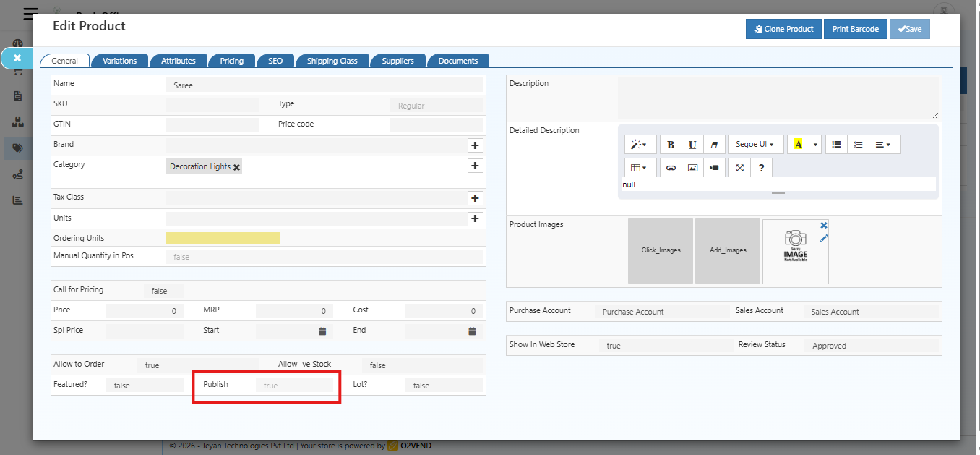Remove the Decoration Lights category tag
This screenshot has width=980, height=455.
pyautogui.click(x=236, y=166)
